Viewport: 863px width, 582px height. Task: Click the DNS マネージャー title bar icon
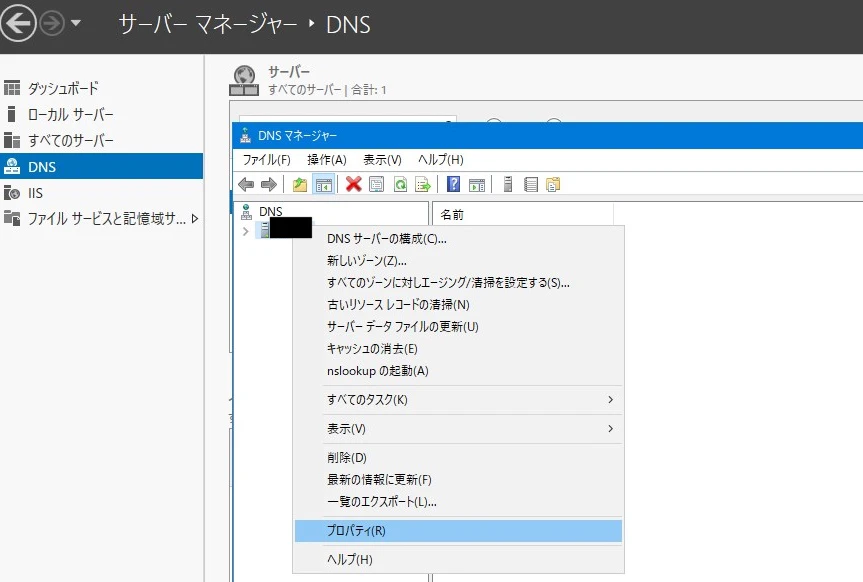[x=245, y=135]
